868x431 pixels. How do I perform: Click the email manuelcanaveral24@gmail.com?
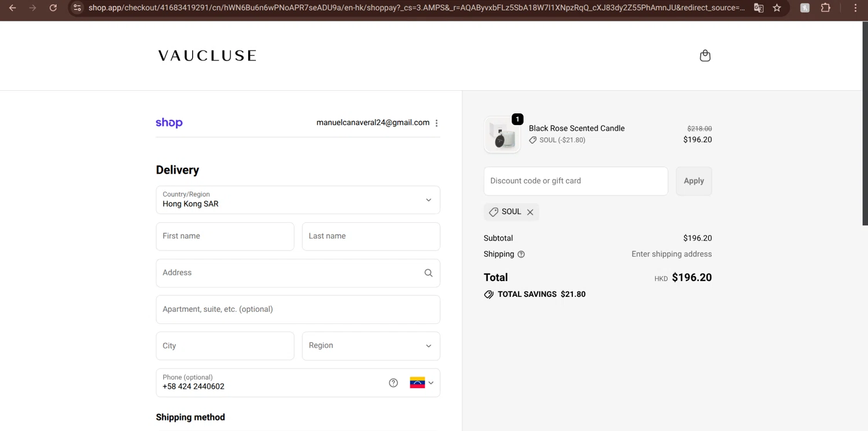373,123
